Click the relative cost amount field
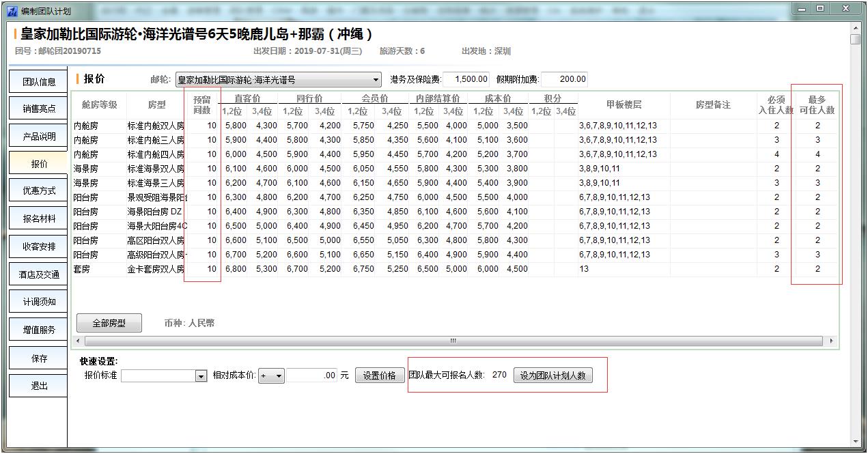 311,375
